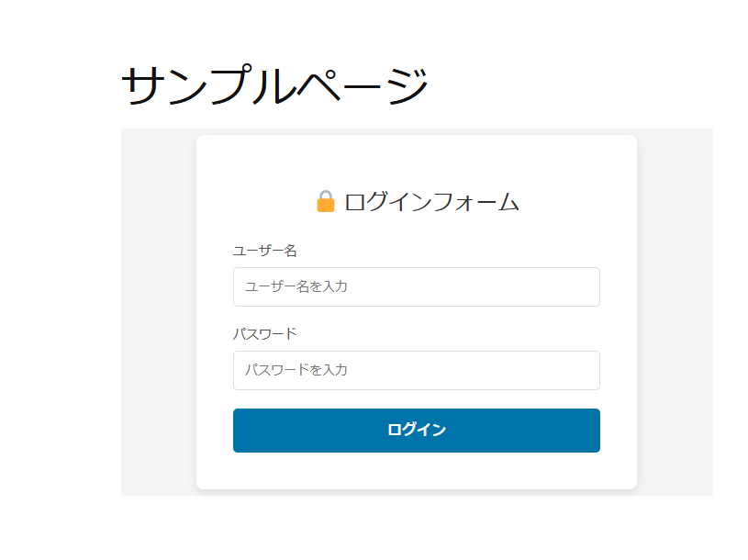Focus the ユーザー名 input field
The width and height of the screenshot is (748, 560).
pos(416,286)
